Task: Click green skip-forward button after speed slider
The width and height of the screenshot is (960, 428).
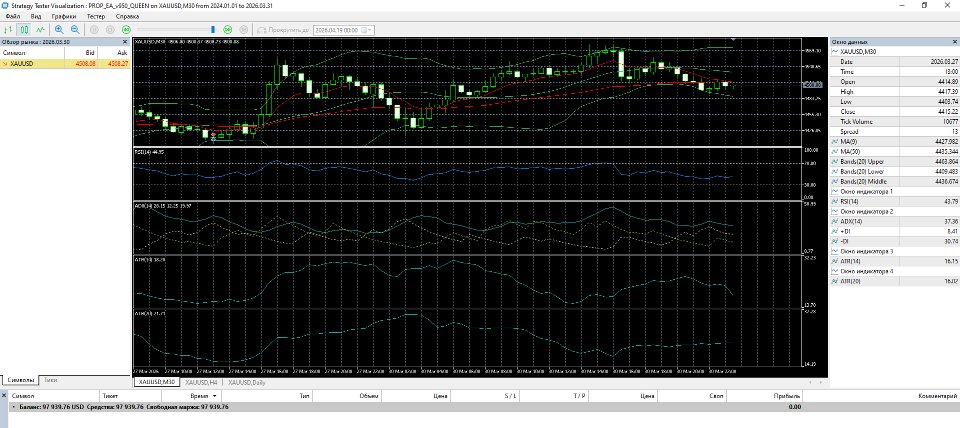Action: click(x=227, y=29)
